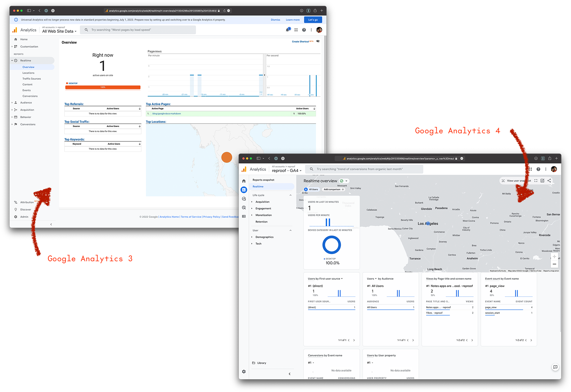
Task: Click customize report pencil icon in GA4
Action: pyautogui.click(x=542, y=181)
